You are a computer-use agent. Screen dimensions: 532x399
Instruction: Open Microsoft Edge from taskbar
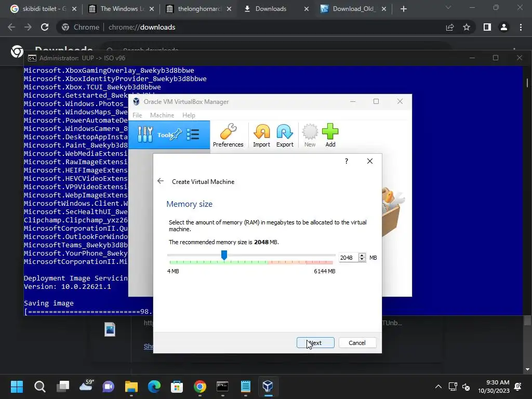pyautogui.click(x=154, y=387)
